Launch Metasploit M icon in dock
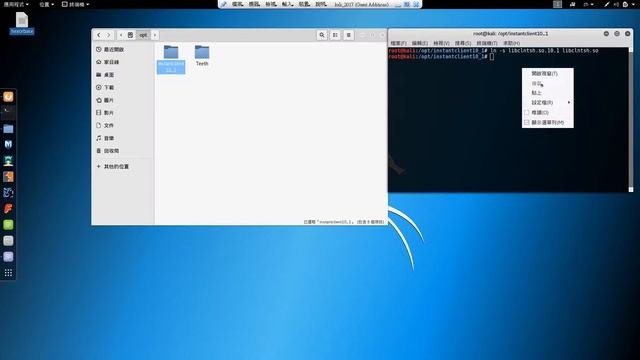This screenshot has width=640, height=360. point(8,144)
